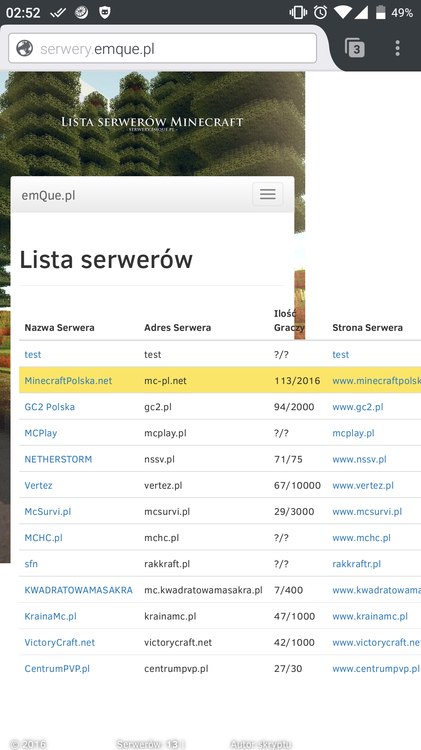Open the GC2 Polska server link
Image resolution: width=421 pixels, height=750 pixels.
tap(49, 407)
